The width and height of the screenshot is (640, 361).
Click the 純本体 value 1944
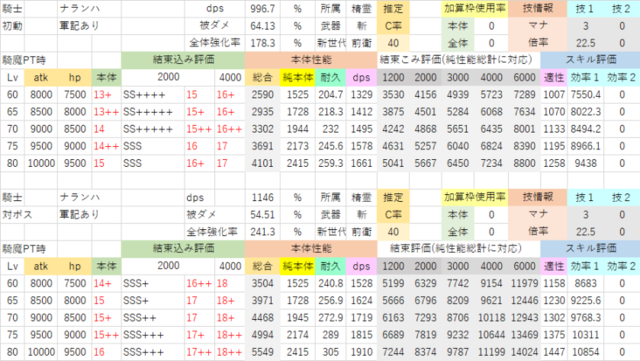[x=298, y=129]
